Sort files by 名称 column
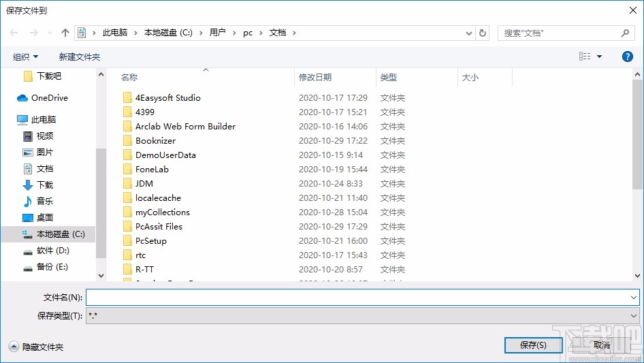644x363 pixels. [x=129, y=77]
